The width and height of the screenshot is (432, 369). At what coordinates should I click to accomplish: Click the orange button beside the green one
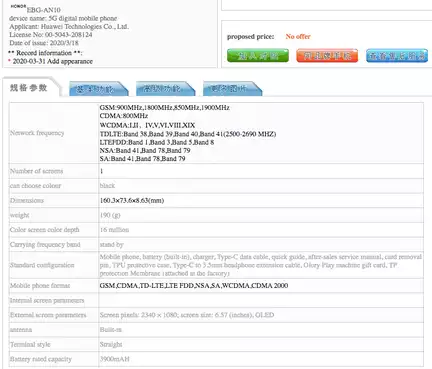[x=327, y=55]
